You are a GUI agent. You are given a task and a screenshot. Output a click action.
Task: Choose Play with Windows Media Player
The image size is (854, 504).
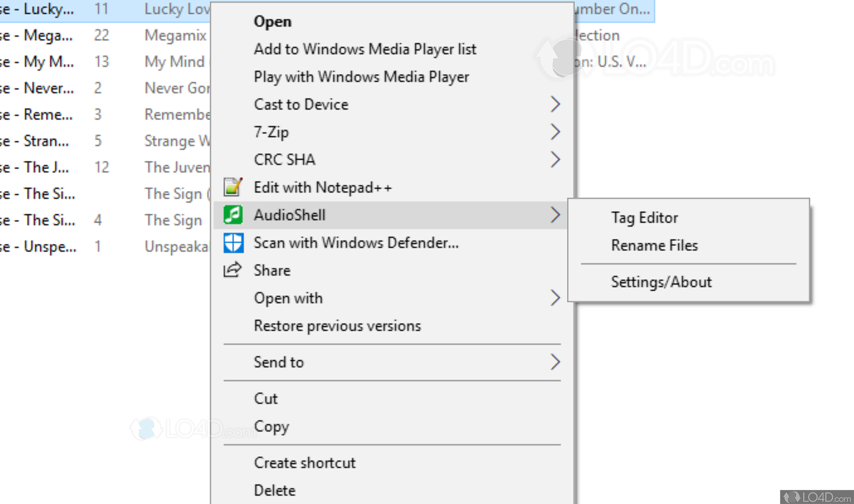point(361,77)
